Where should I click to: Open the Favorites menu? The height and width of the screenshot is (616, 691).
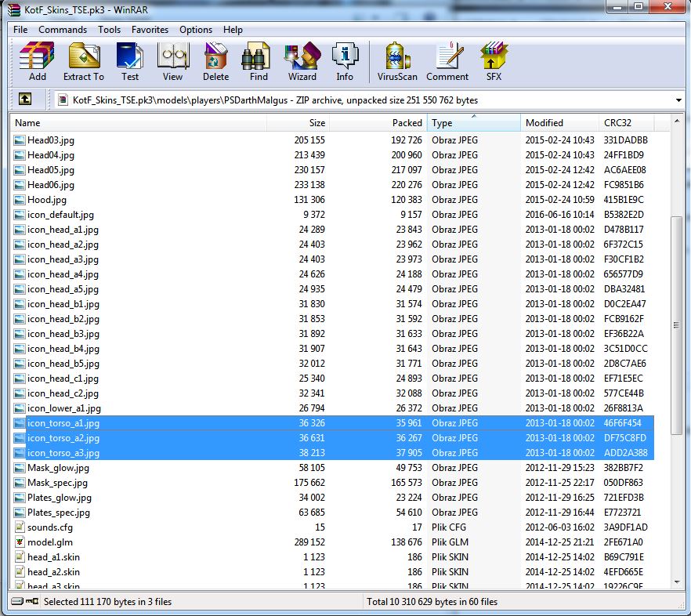click(150, 30)
